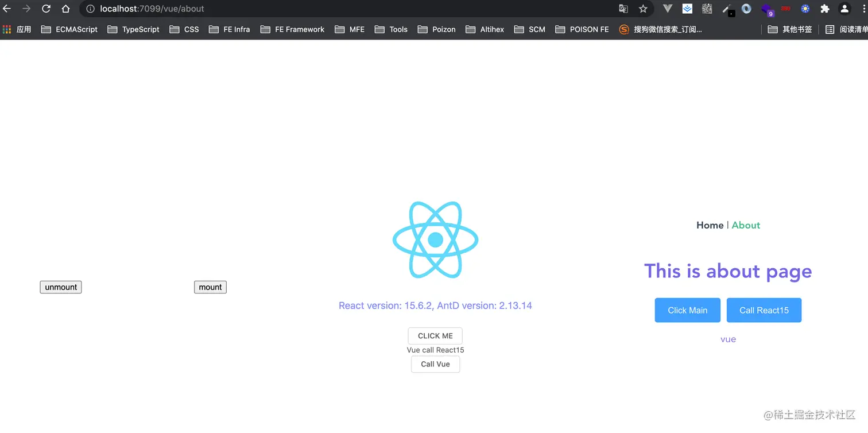The width and height of the screenshot is (868, 433).
Task: Open the TypeScript bookmark folder
Action: pos(133,29)
